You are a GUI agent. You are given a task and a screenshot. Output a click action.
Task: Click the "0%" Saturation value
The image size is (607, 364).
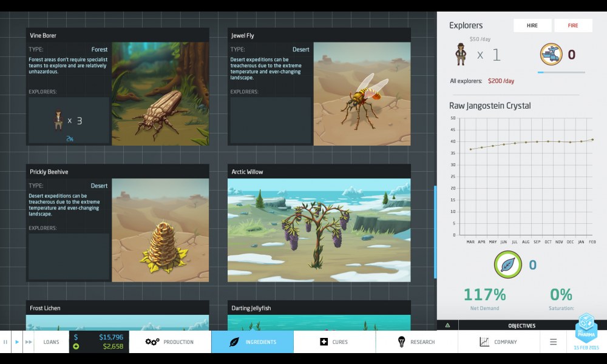pyautogui.click(x=561, y=295)
